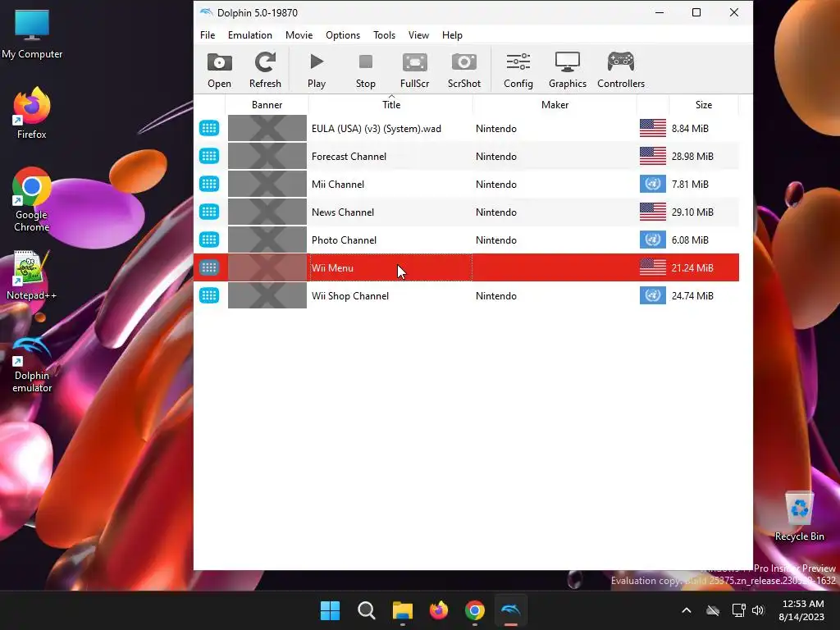The image size is (840, 630).
Task: Open the File menu
Action: [208, 34]
